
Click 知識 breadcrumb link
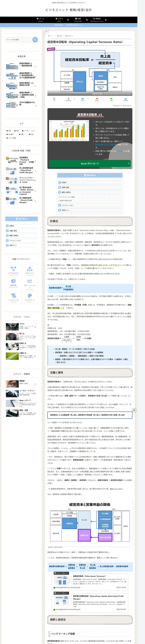tap(61, 36)
